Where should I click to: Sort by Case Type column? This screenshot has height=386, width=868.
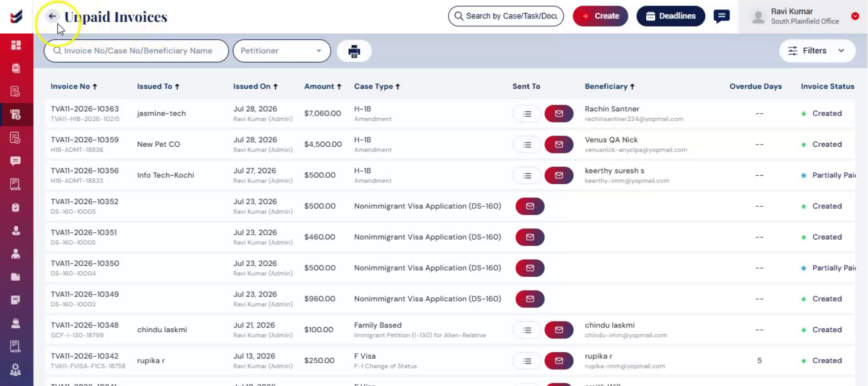tap(377, 86)
